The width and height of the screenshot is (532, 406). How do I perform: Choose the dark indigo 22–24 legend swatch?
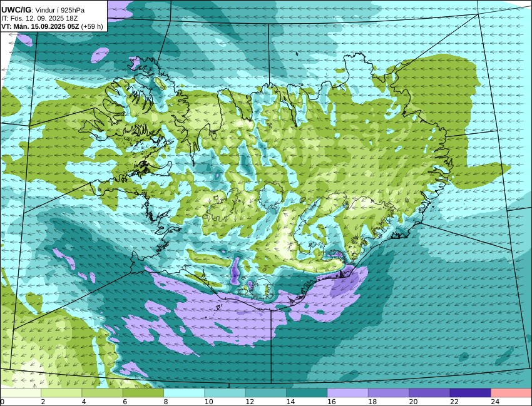[470, 393]
